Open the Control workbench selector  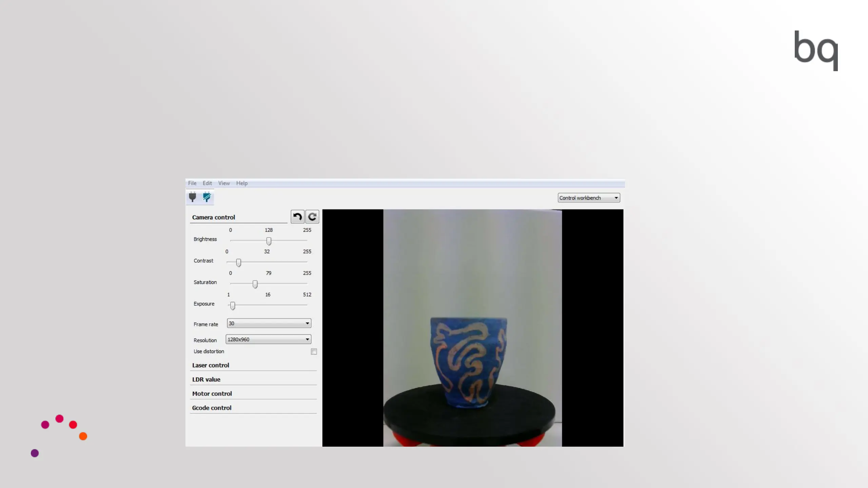click(589, 198)
